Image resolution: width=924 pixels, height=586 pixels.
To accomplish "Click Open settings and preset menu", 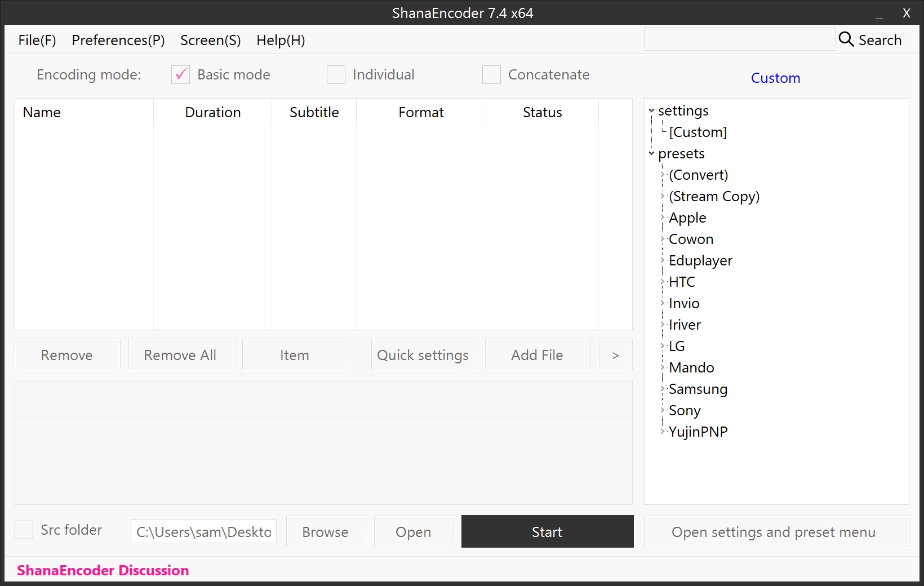I will click(x=776, y=531).
